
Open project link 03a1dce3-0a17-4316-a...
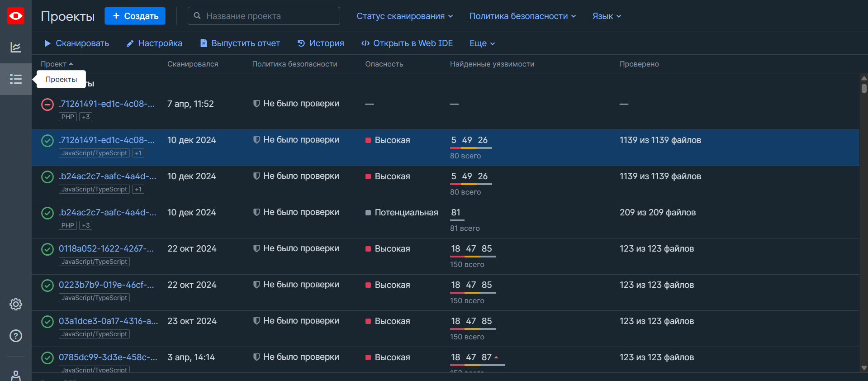tap(108, 321)
